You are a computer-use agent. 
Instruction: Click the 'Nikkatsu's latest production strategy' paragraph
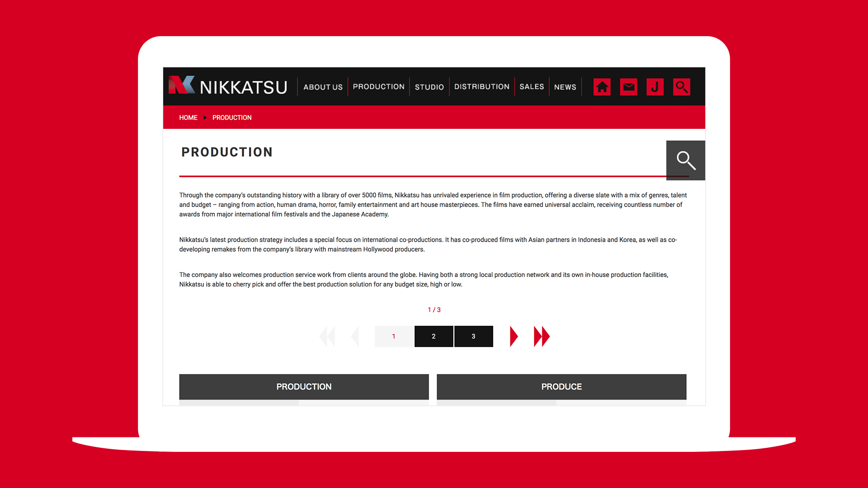(x=428, y=244)
